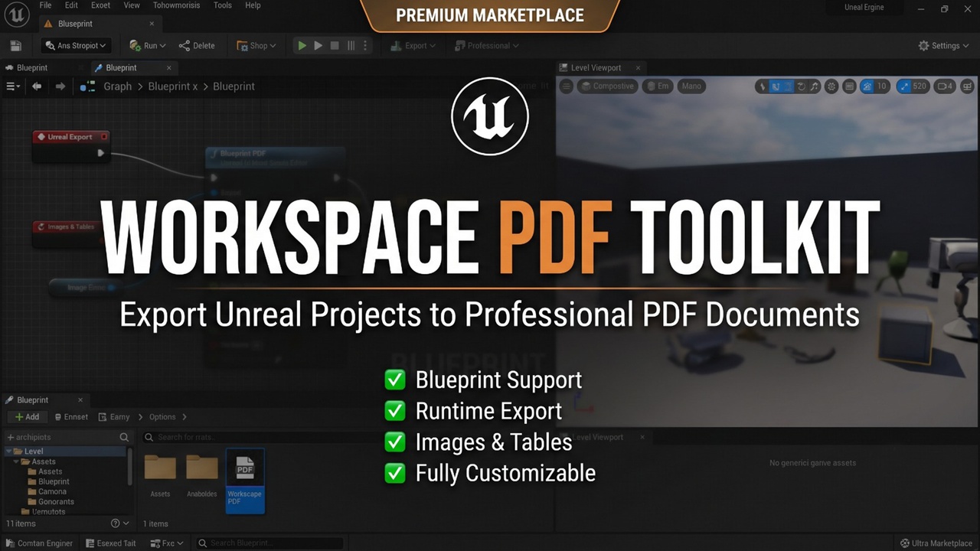Click the graph forward arrow

(x=60, y=86)
